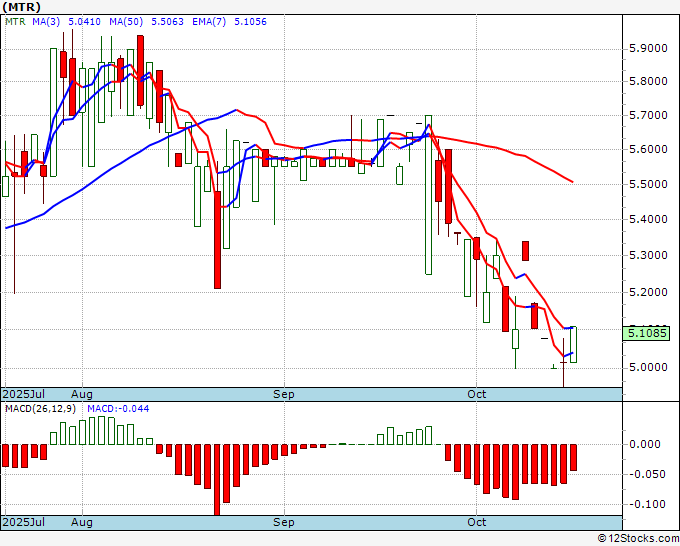The width and height of the screenshot is (680, 546).
Task: Click the -0.100 MACD axis label
Action: (645, 504)
